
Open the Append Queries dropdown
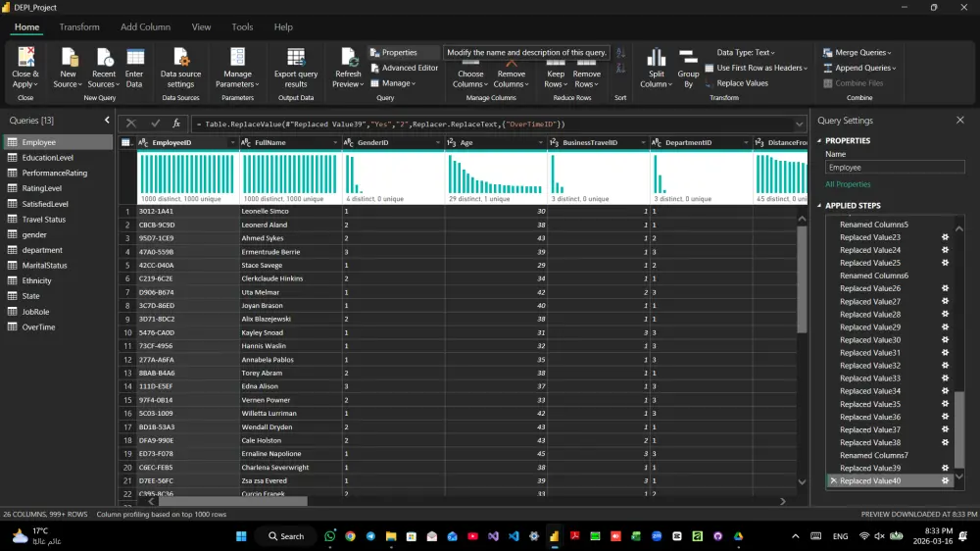860,68
